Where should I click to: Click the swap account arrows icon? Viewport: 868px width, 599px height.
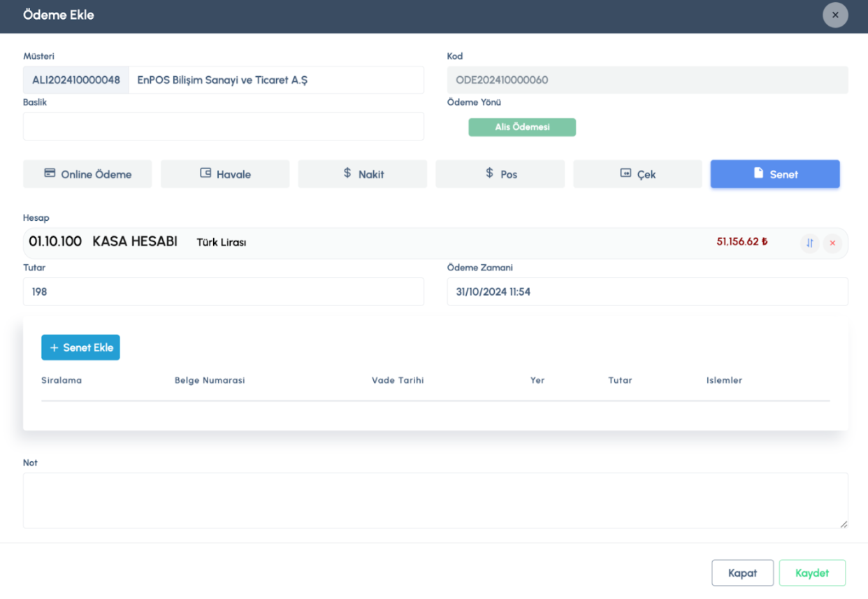coord(809,243)
